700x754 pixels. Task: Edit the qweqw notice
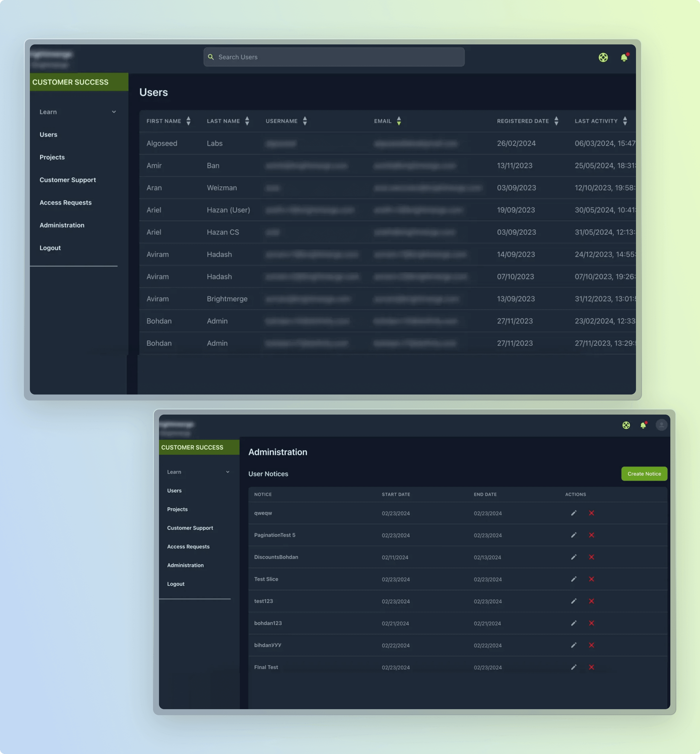point(573,513)
